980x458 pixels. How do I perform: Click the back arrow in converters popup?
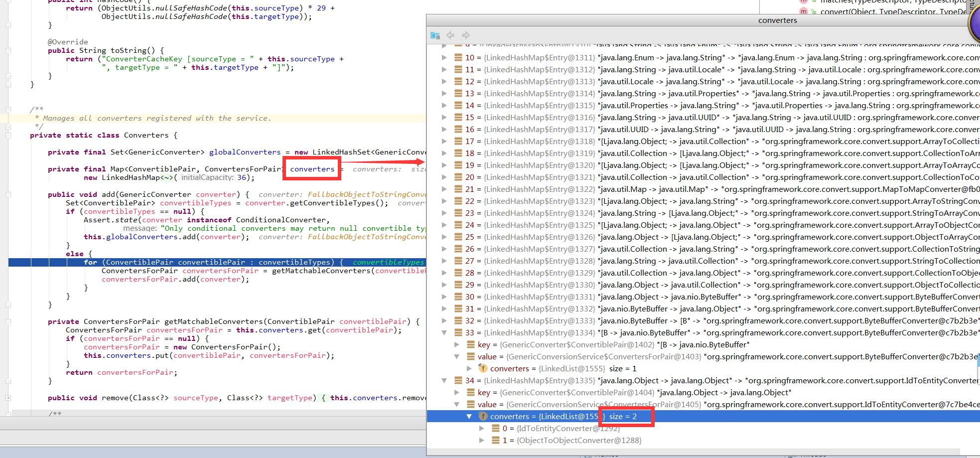[x=450, y=35]
